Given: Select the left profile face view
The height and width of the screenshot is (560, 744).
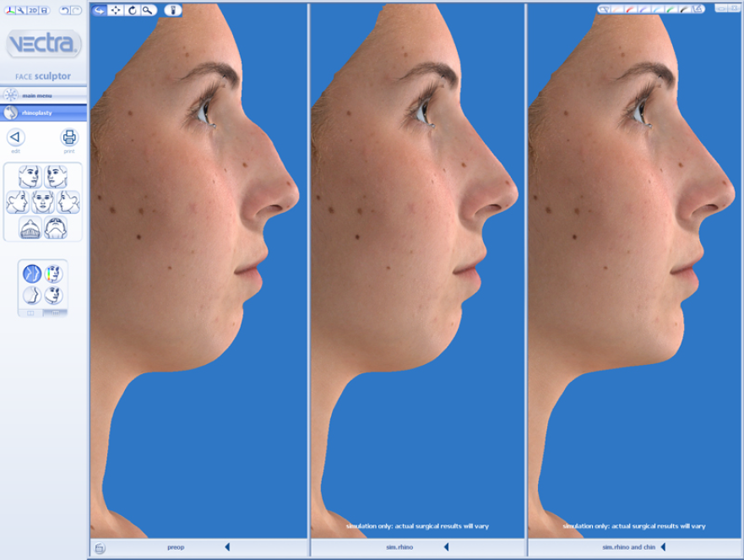Looking at the screenshot, I should (x=68, y=202).
